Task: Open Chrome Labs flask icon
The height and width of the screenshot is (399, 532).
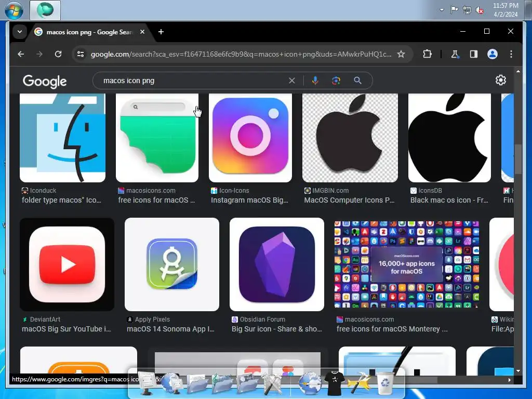Action: (x=455, y=54)
